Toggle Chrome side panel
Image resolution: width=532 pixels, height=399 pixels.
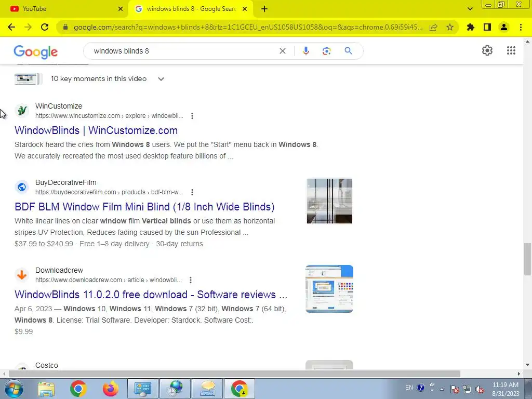pos(487,27)
